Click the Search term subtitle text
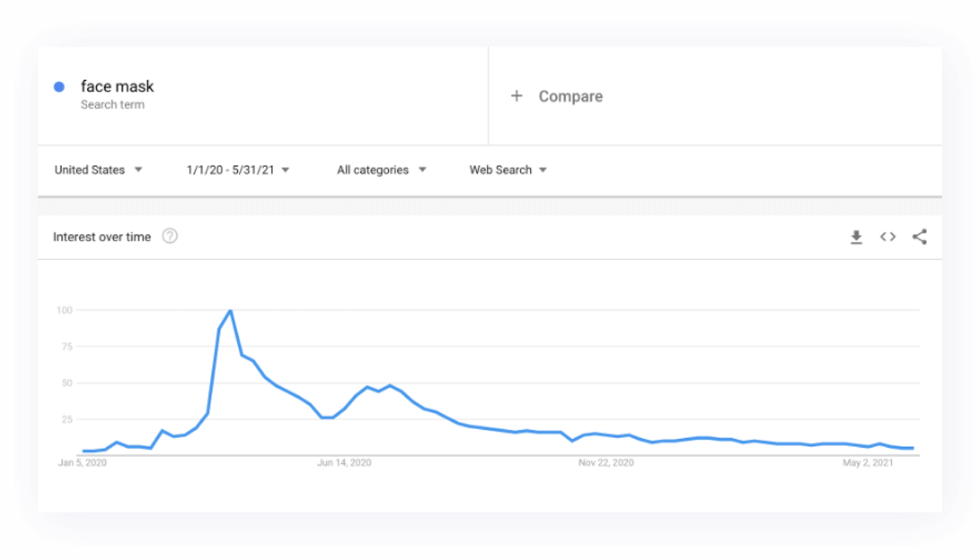Screen dimensions: 980x559 coord(113,105)
